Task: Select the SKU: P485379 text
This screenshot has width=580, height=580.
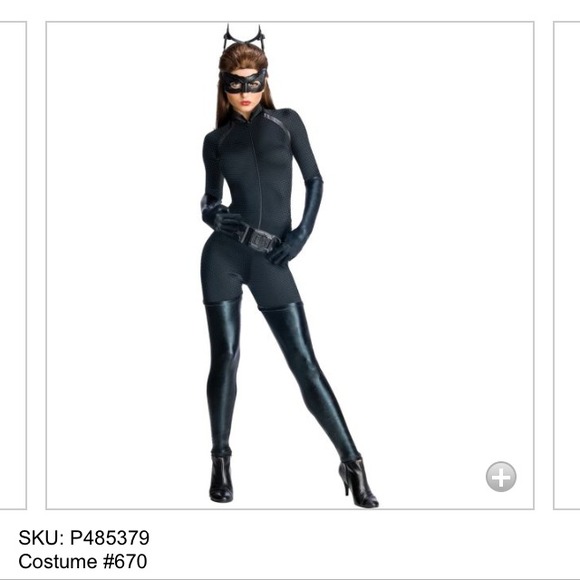Action: [84, 537]
